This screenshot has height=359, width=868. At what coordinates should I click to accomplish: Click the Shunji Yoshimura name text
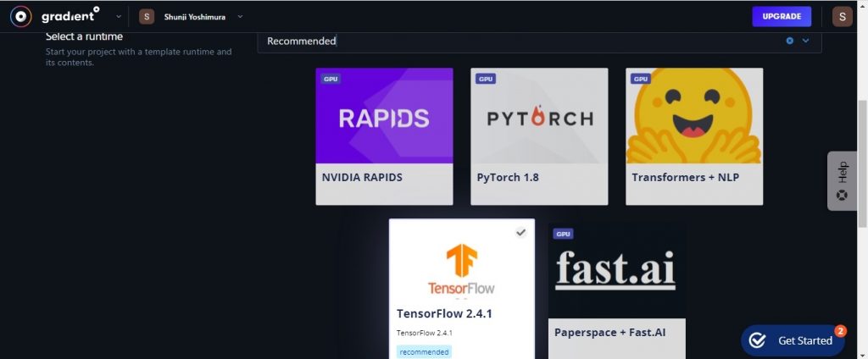click(x=194, y=17)
